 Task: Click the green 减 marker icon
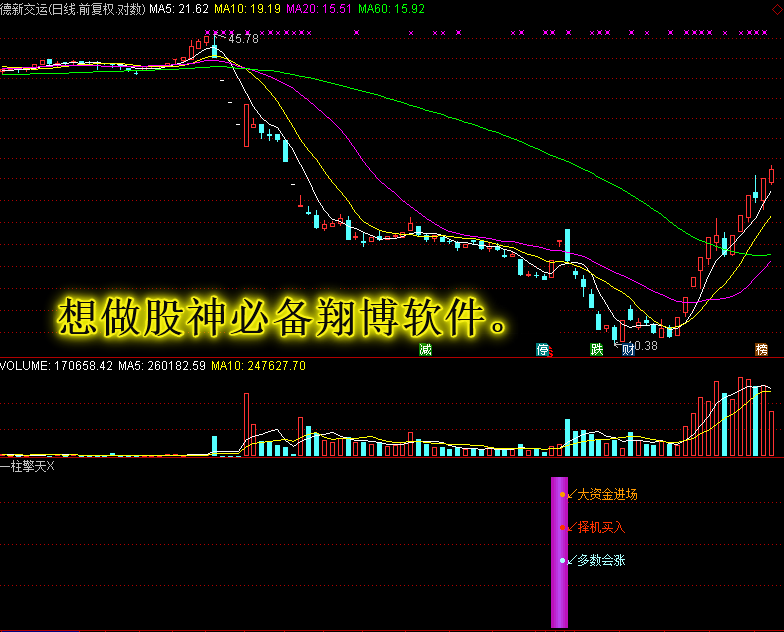point(425,350)
